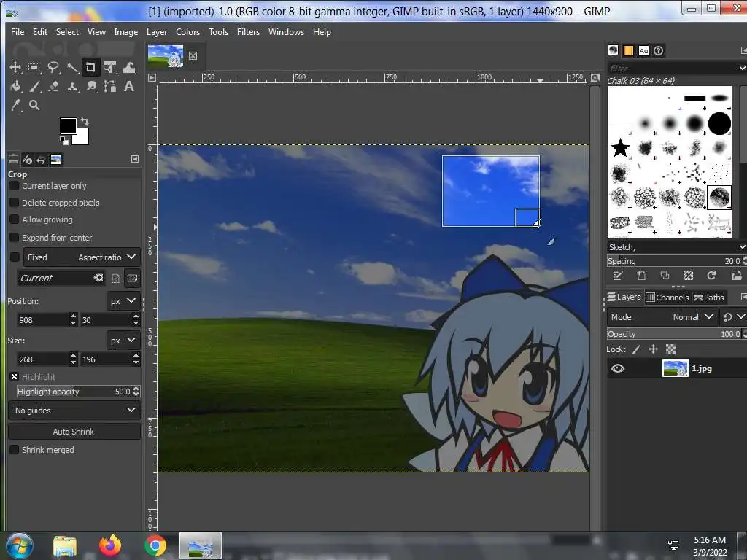This screenshot has width=747, height=560.
Task: Reset colors to default black and white
Action: pos(64,140)
